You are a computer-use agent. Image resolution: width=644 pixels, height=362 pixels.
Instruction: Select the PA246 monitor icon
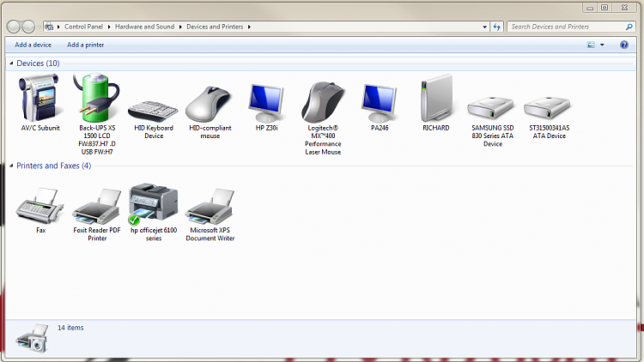(379, 103)
